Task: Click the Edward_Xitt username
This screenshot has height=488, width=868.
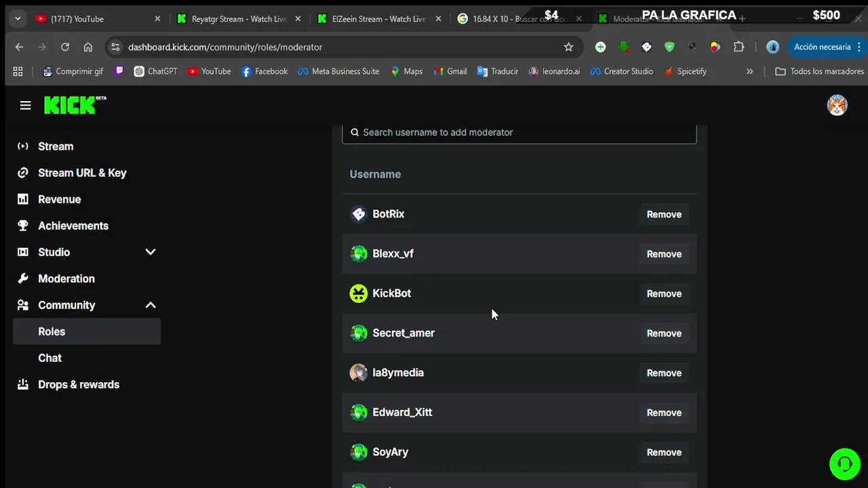Action: tap(402, 412)
